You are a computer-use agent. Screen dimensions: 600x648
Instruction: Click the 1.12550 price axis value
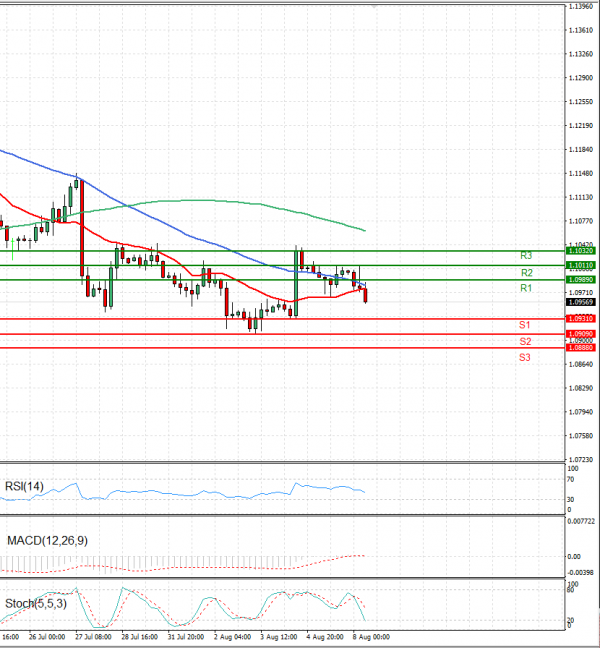(x=581, y=102)
